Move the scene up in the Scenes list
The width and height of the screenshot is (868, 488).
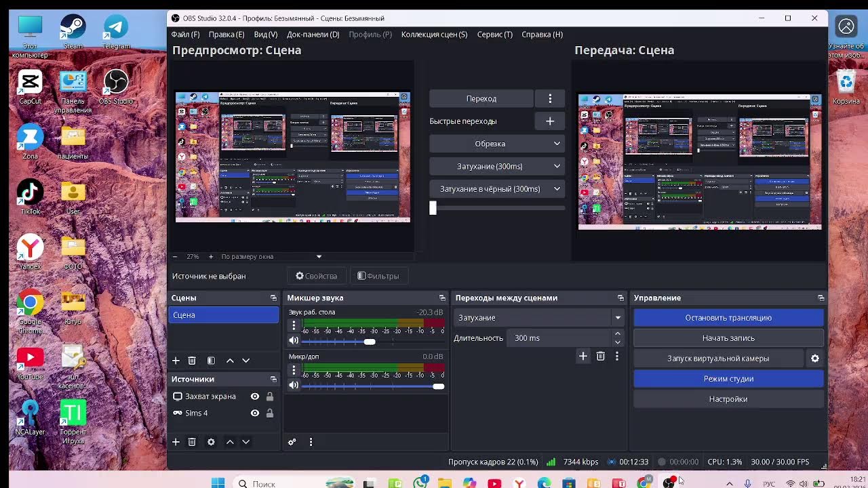[230, 361]
